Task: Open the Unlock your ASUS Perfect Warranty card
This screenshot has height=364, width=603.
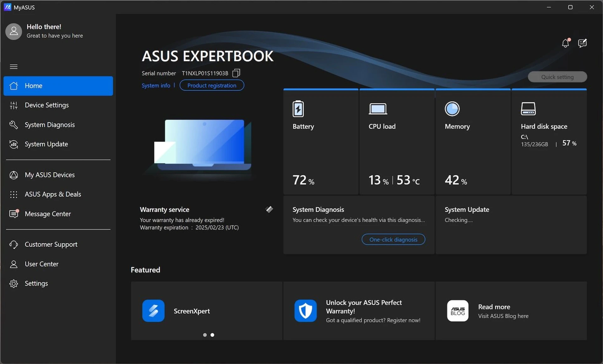Action: coord(359,311)
